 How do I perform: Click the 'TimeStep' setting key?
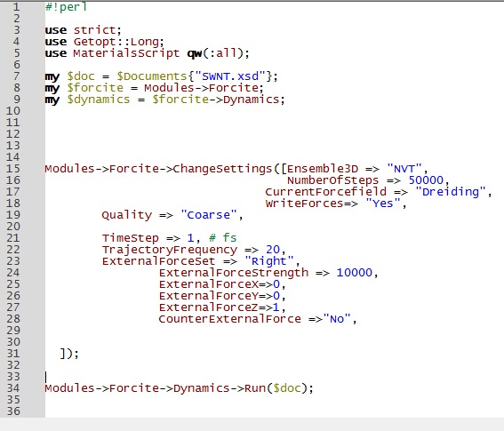coord(131,238)
